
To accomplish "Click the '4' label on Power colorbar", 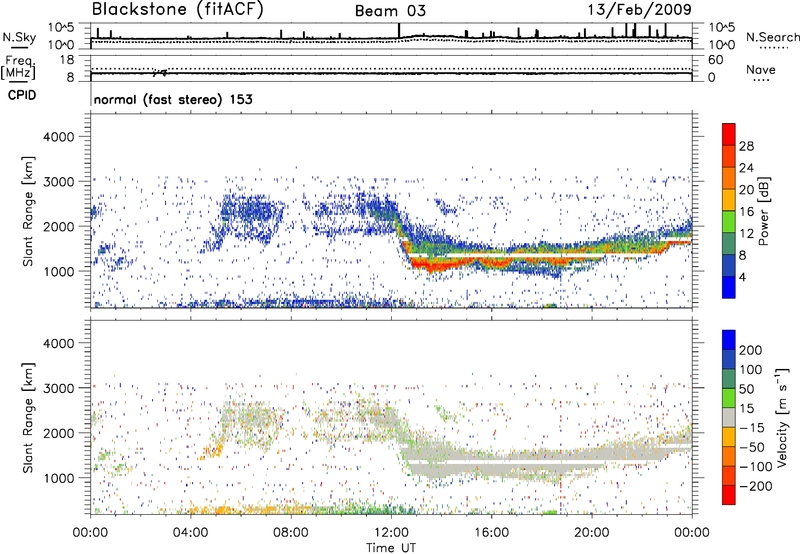I will coord(742,277).
